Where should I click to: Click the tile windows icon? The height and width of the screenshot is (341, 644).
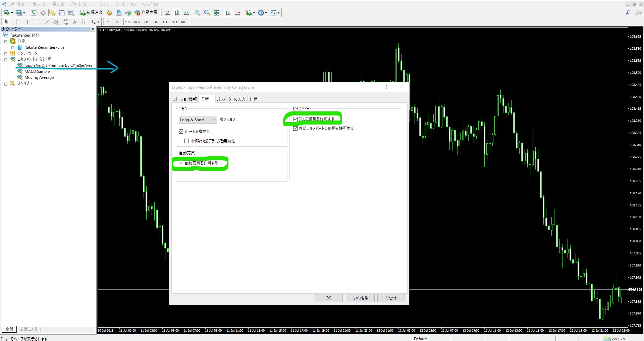216,13
